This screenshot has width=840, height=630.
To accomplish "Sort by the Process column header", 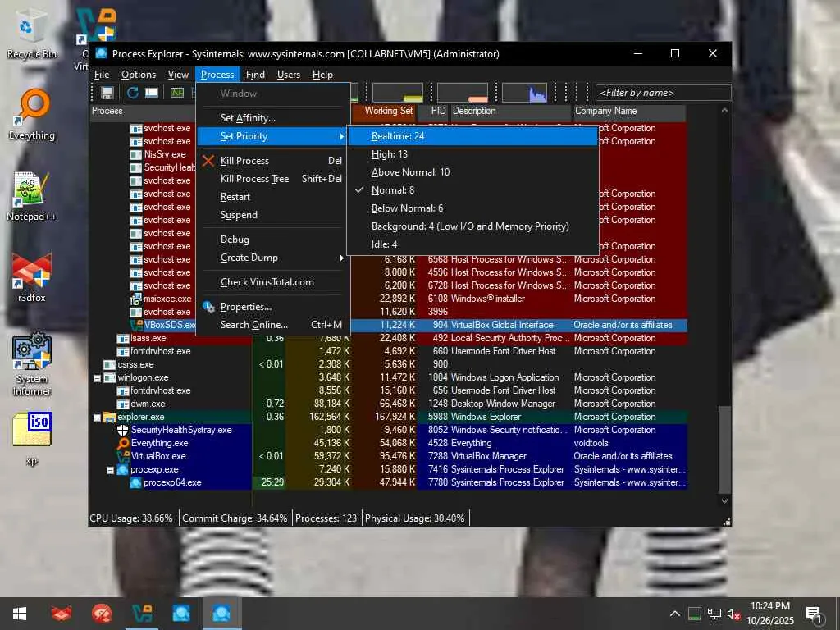I will coord(143,111).
